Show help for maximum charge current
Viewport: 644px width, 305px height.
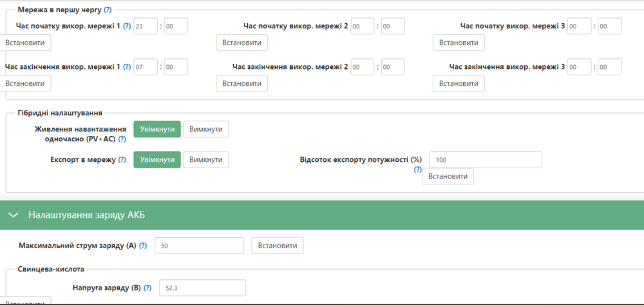[143, 246]
